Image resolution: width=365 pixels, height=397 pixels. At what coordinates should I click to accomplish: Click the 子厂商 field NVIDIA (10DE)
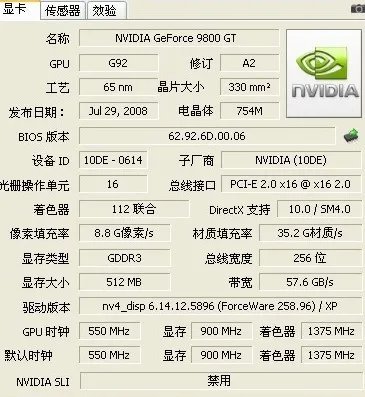tap(291, 160)
